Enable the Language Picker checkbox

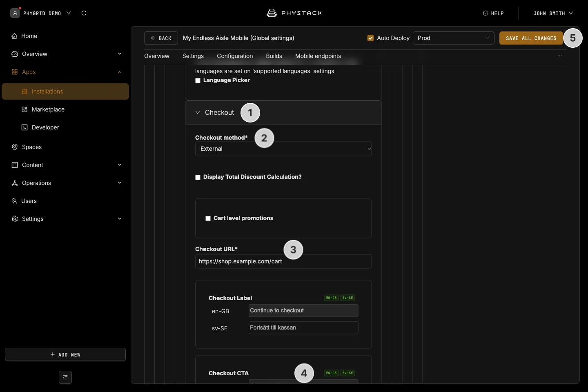(x=198, y=80)
